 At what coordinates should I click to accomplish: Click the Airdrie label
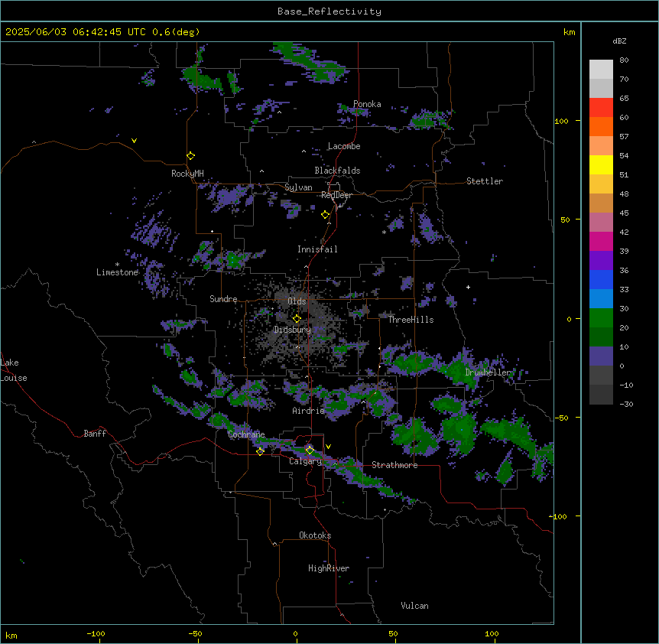(x=309, y=411)
